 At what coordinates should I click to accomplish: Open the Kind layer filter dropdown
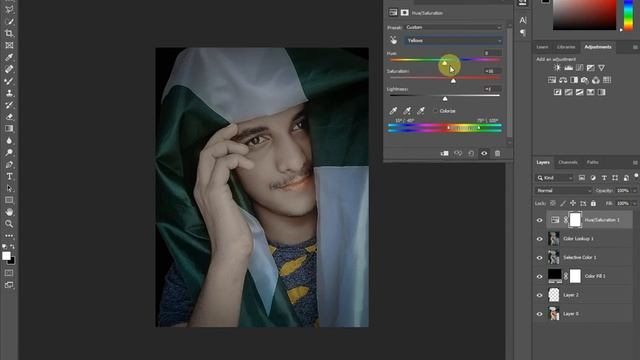pos(554,178)
